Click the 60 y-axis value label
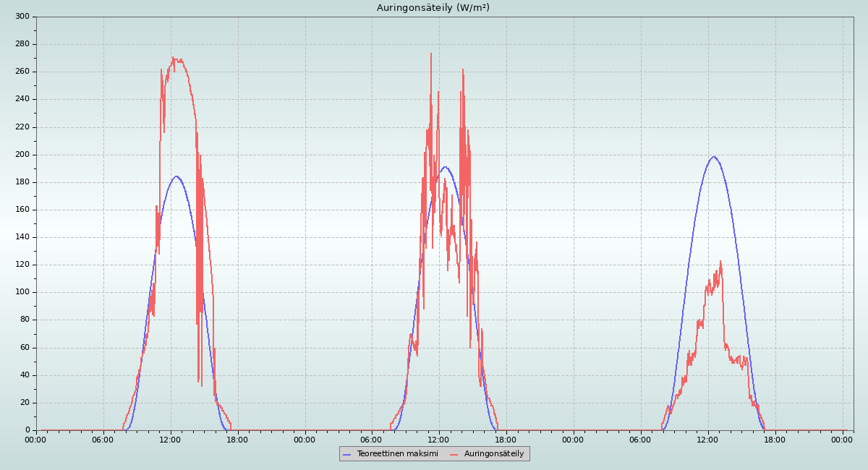Viewport: 868px width, 470px height. tap(25, 348)
